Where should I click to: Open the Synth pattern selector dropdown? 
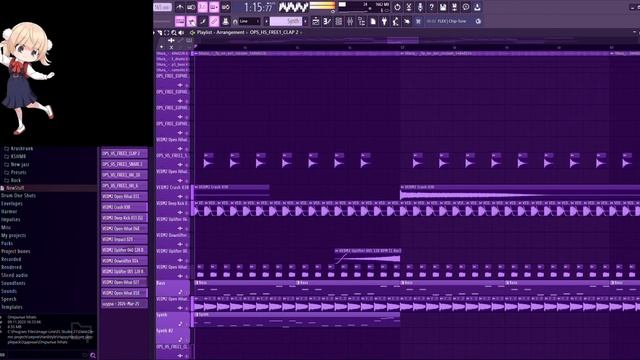pyautogui.click(x=286, y=21)
